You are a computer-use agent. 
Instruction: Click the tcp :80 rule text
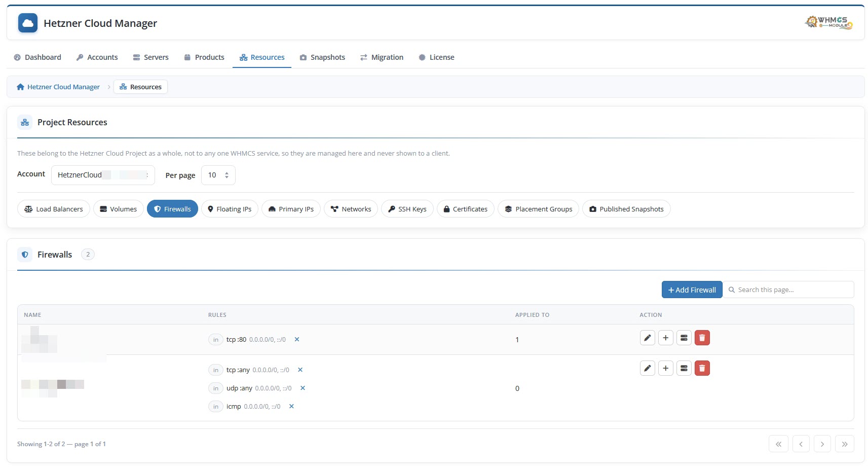point(236,339)
